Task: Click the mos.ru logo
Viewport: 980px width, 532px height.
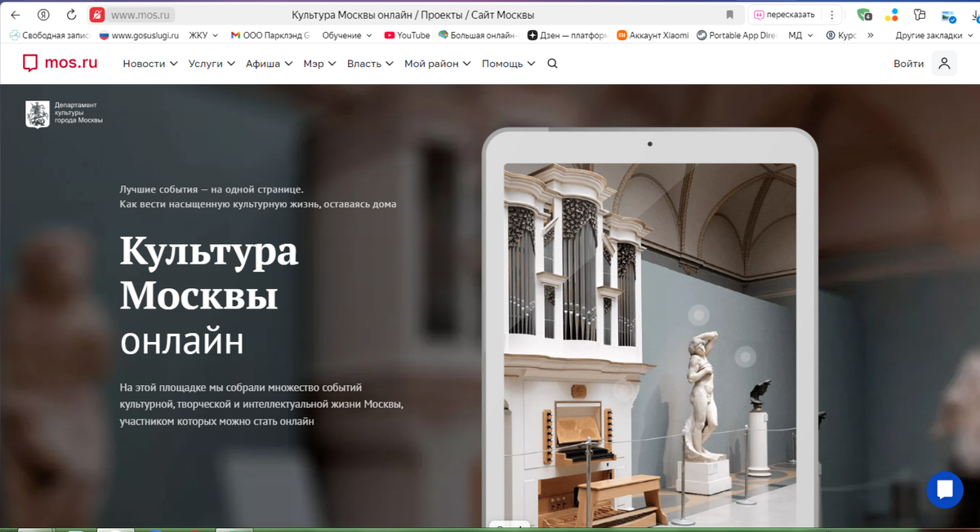Action: pos(60,63)
